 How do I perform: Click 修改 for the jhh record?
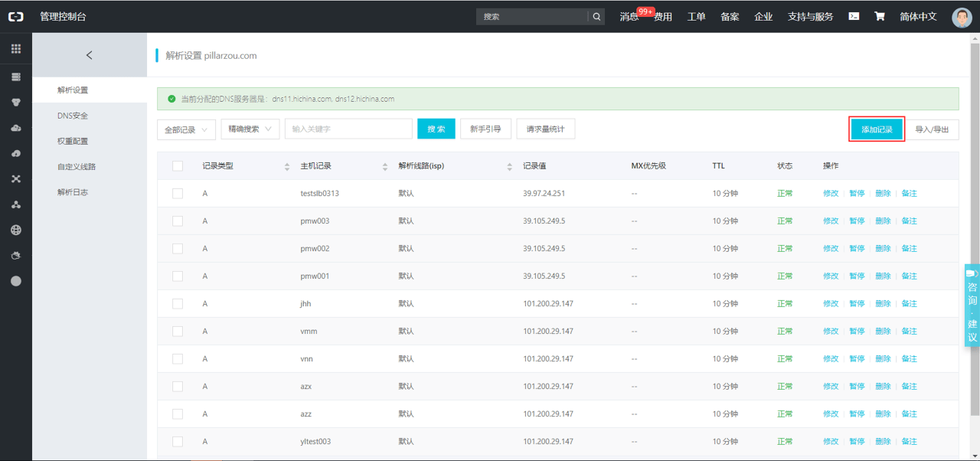click(831, 304)
